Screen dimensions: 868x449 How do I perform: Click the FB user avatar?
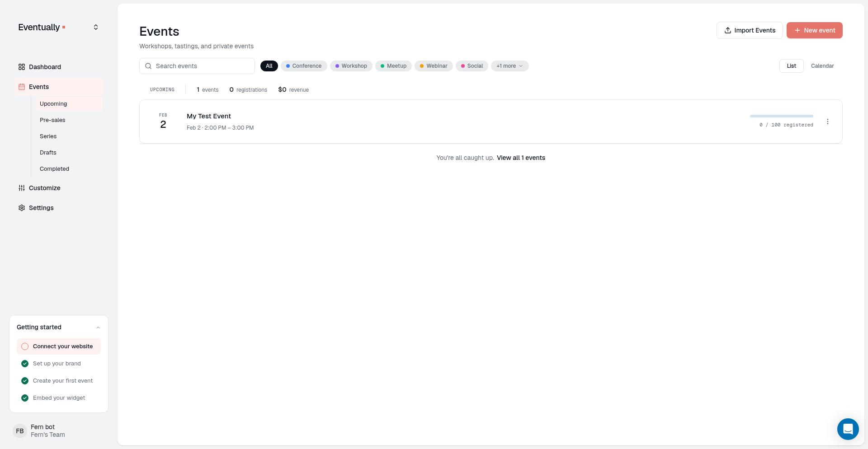coord(20,431)
